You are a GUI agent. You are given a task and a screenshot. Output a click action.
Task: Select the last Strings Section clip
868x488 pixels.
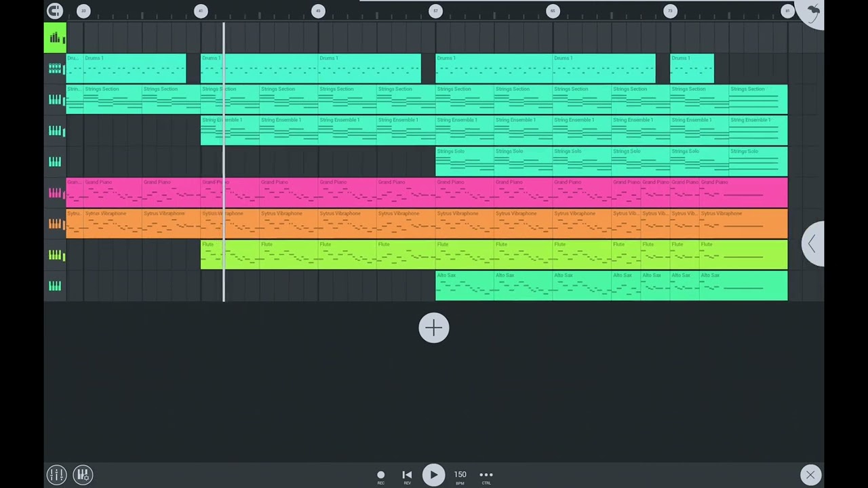pos(758,100)
